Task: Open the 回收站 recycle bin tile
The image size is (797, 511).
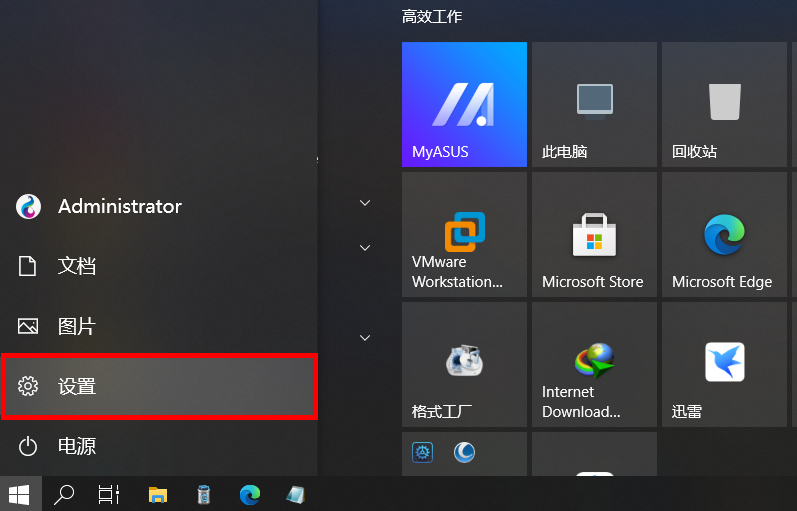Action: [x=723, y=104]
